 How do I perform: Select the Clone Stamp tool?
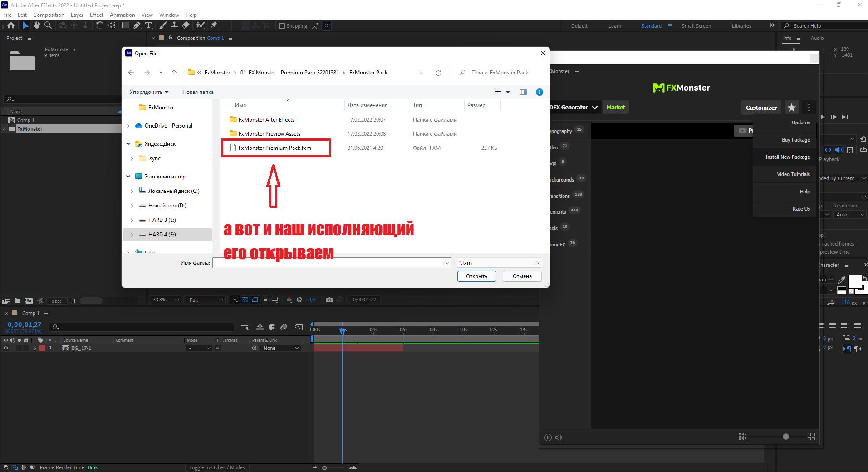[174, 25]
